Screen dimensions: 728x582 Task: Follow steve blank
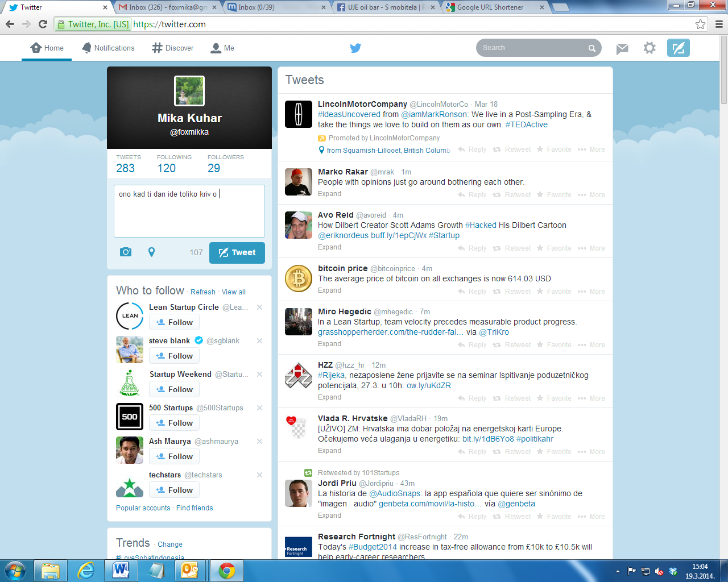(x=174, y=356)
